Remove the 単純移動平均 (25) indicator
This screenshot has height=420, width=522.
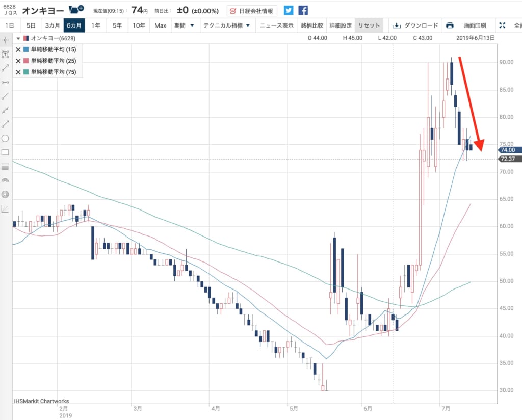pos(18,61)
